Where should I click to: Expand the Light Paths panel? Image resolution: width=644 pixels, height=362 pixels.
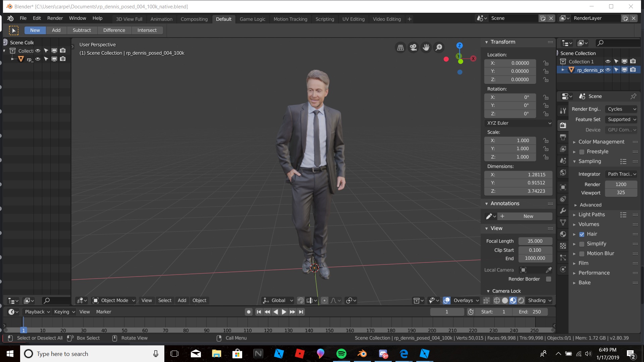coord(591,215)
